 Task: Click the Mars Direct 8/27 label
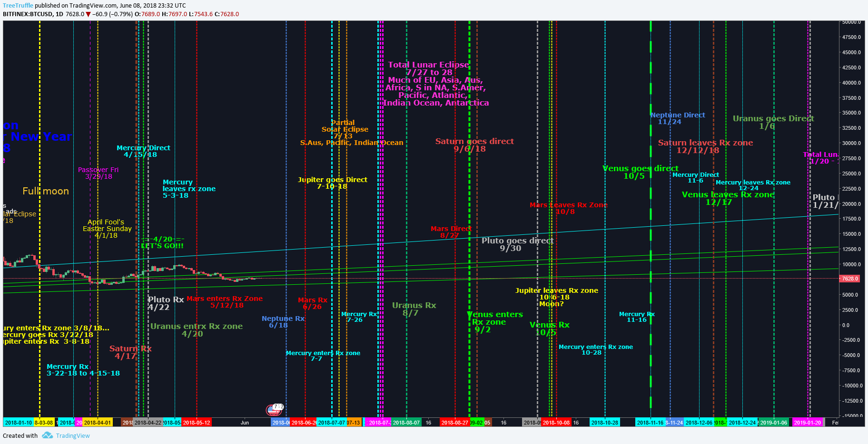[451, 232]
